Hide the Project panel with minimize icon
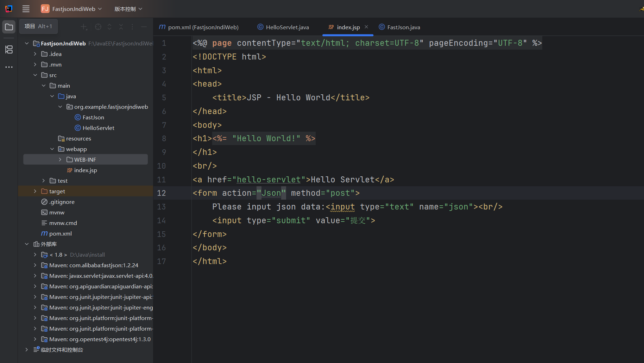644x363 pixels. 144,27
